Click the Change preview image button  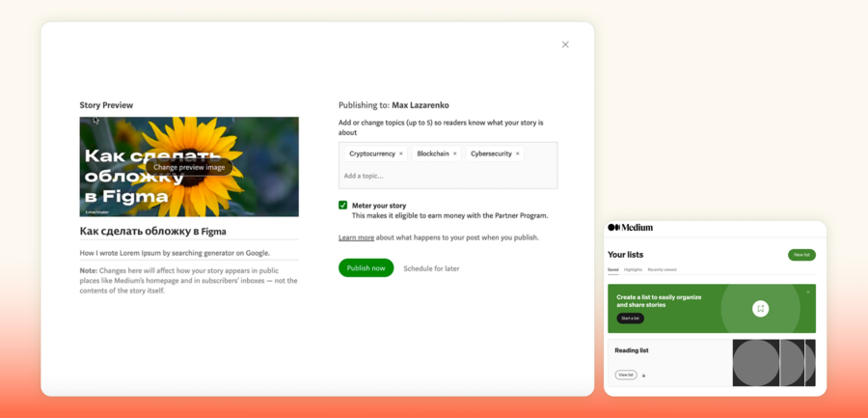(x=189, y=167)
